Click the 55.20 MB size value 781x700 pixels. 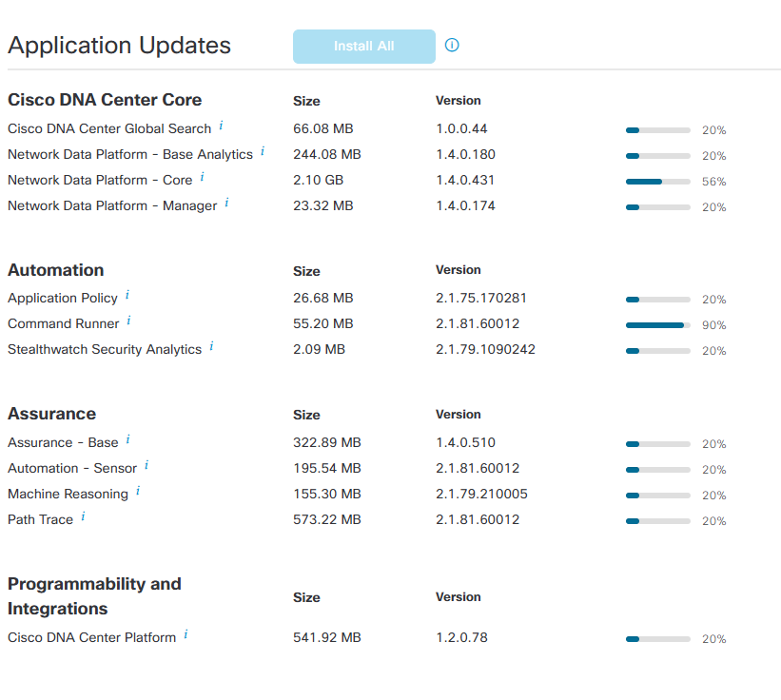click(x=323, y=323)
